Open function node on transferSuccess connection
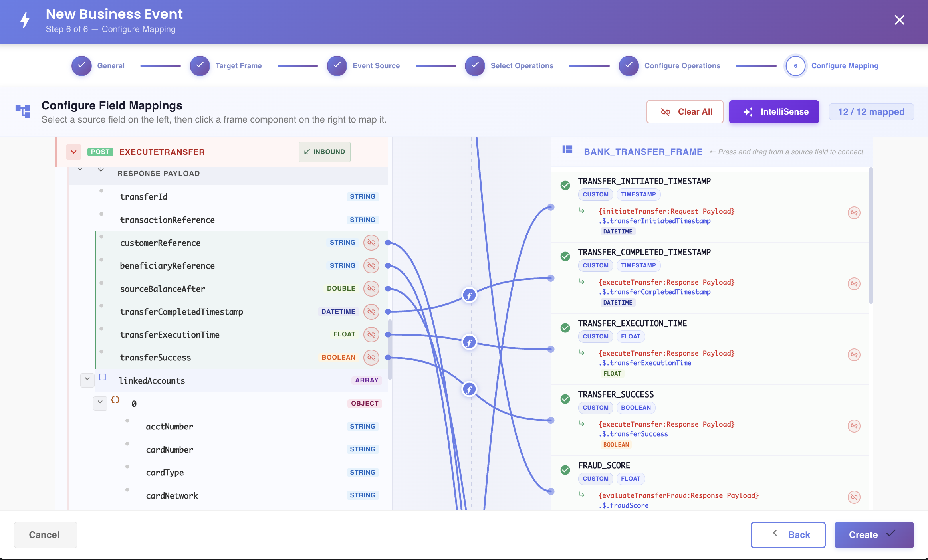Image resolution: width=928 pixels, height=560 pixels. [469, 389]
